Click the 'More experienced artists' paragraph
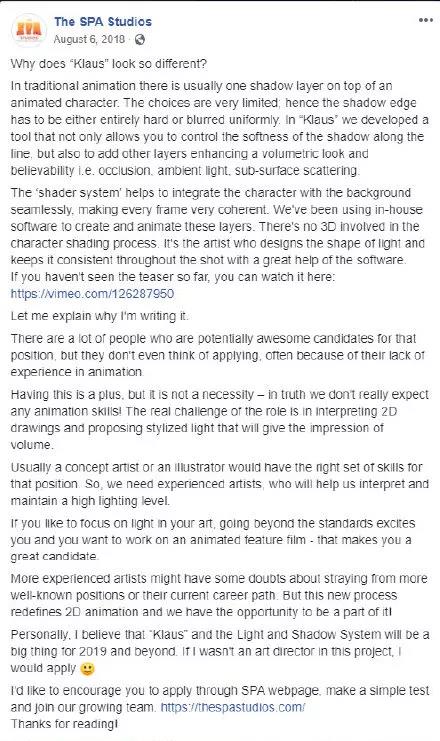This screenshot has height=741, width=440. [219, 595]
